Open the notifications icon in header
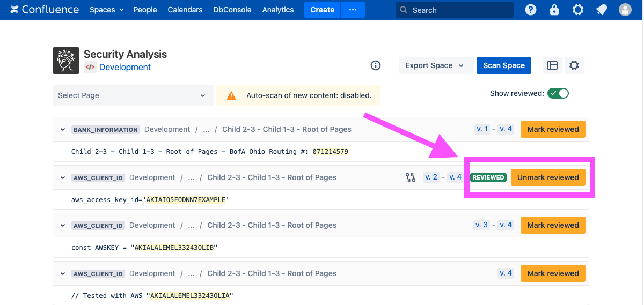644x305 pixels. click(602, 10)
